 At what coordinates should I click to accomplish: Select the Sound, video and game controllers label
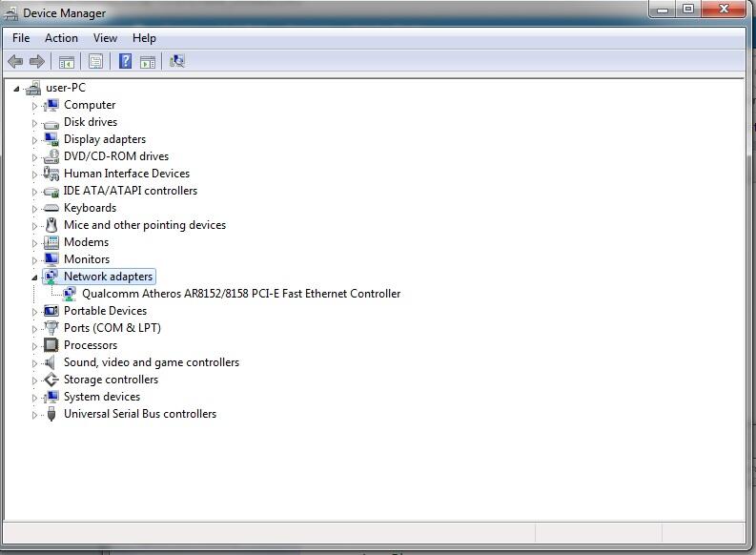tap(152, 362)
